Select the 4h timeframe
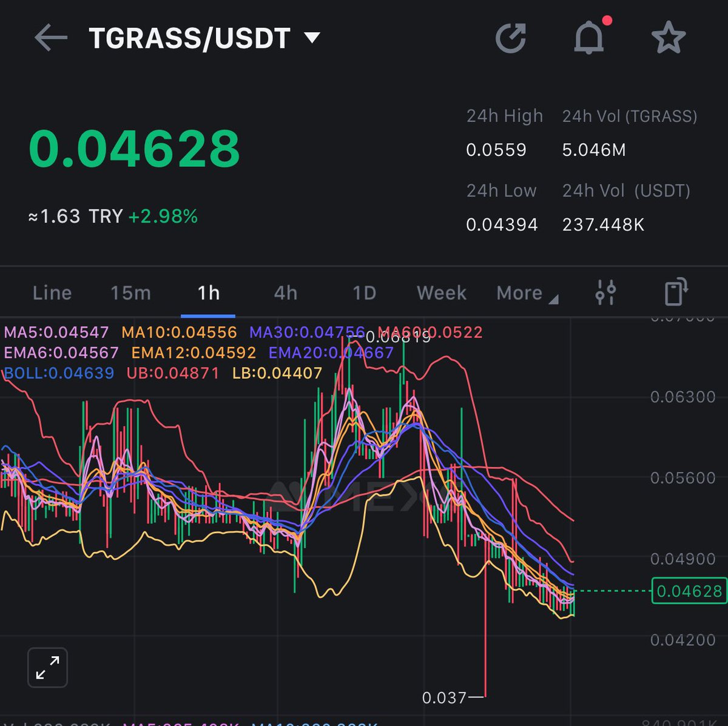Screen dimensions: 728x726 pos(286,293)
